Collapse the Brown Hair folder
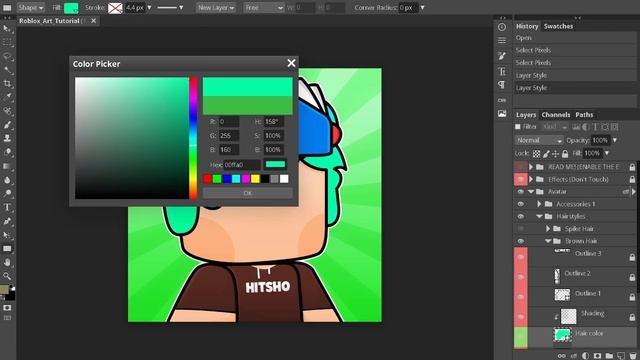 coord(548,241)
